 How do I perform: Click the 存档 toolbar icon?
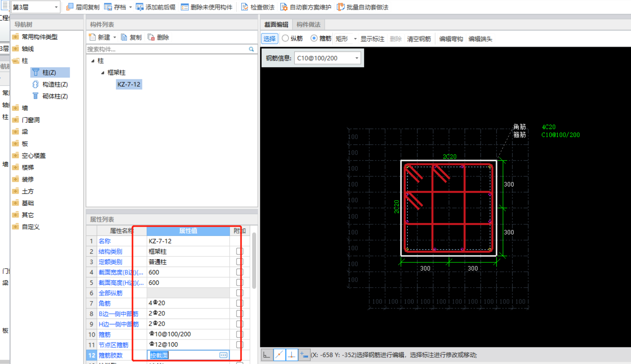108,7
